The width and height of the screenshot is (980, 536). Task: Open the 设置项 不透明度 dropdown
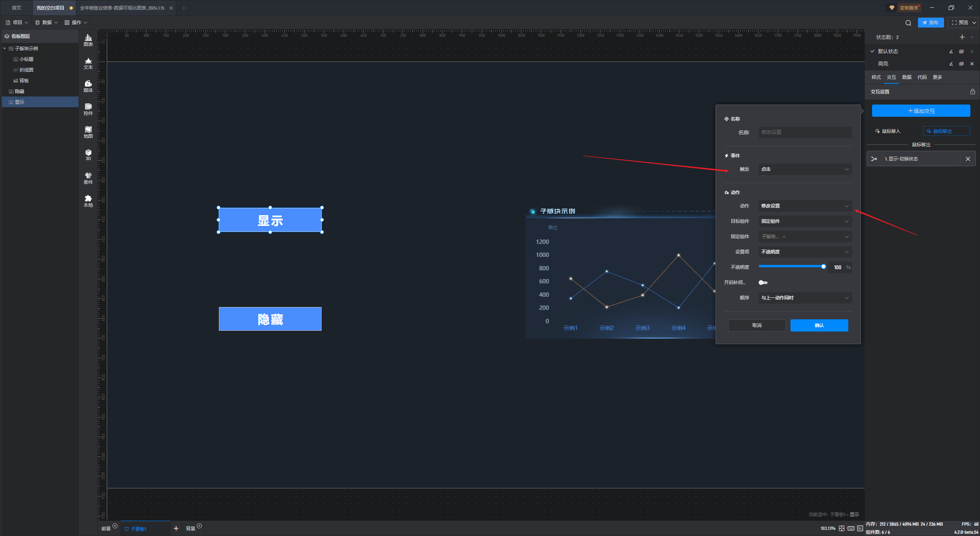[x=805, y=252]
